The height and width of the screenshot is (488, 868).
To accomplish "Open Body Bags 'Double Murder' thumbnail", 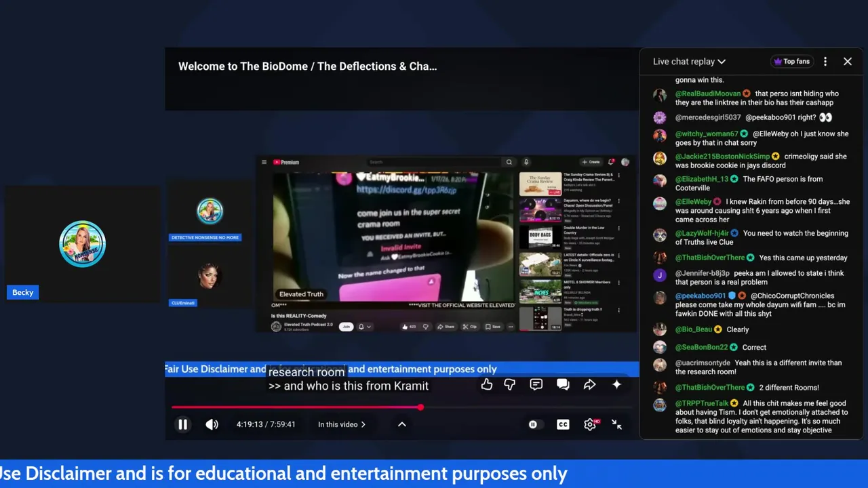I will click(540, 238).
